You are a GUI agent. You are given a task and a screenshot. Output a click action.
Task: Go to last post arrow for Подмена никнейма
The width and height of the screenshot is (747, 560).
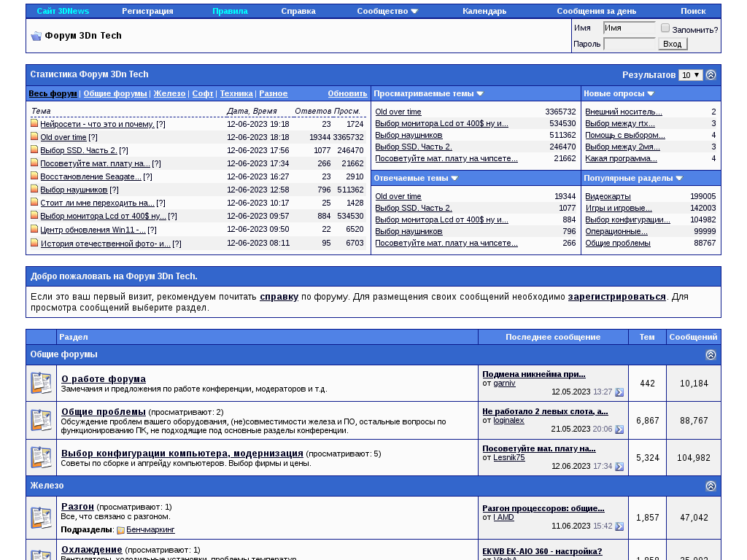click(619, 392)
